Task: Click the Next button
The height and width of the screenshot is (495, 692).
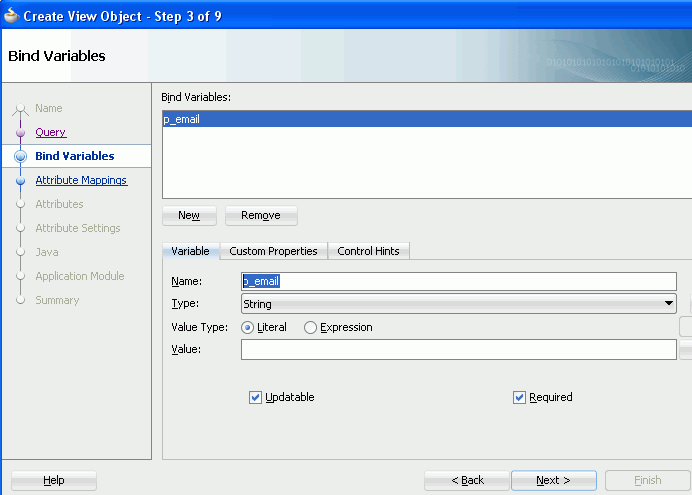Action: point(553,480)
